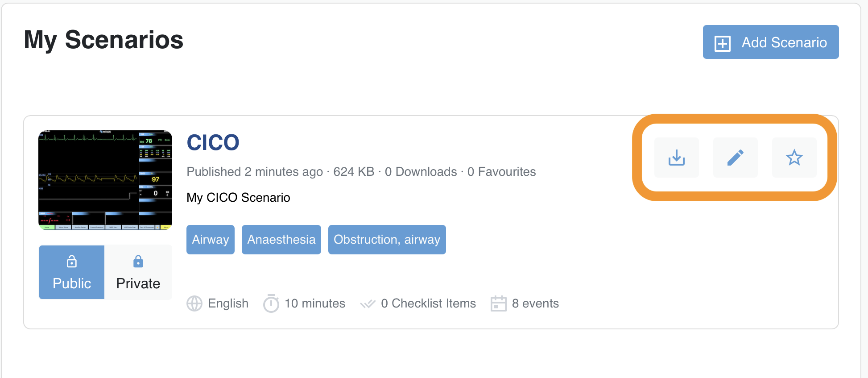Open the CICO monitor thumbnail image
The height and width of the screenshot is (378, 868).
(105, 180)
